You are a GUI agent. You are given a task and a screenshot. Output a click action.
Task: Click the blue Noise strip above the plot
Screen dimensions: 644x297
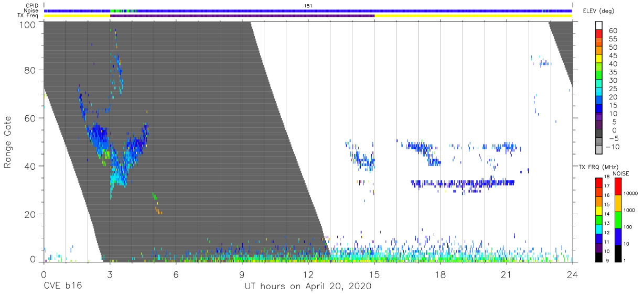click(x=308, y=10)
